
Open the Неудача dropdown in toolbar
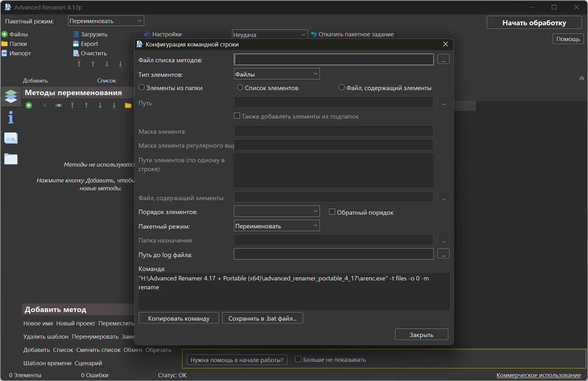(x=269, y=34)
